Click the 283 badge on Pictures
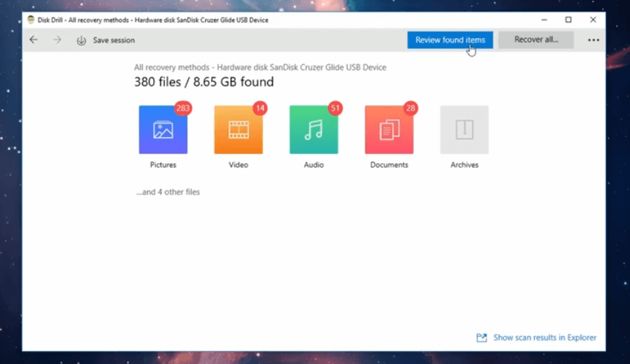Screen dimensions: 630x364 182,108
